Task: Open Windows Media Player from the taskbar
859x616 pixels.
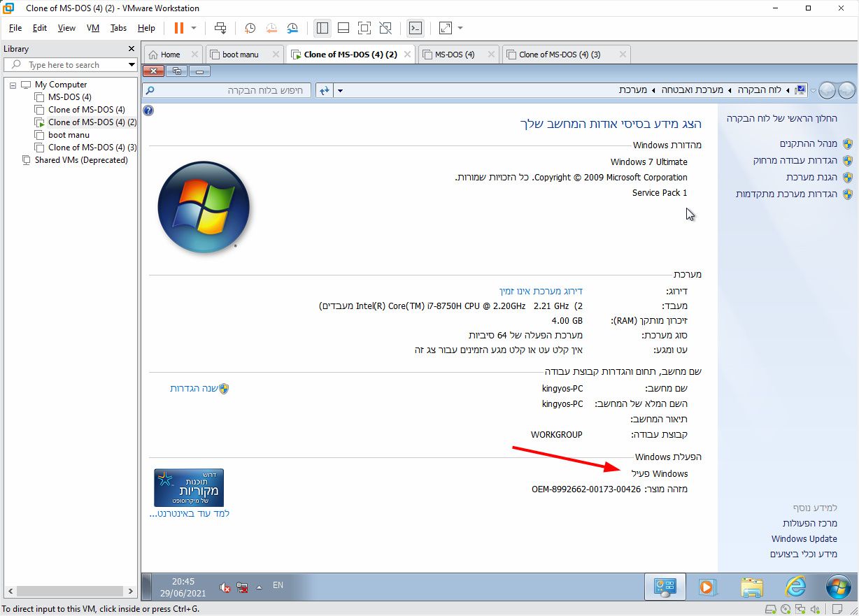Action: tap(707, 587)
